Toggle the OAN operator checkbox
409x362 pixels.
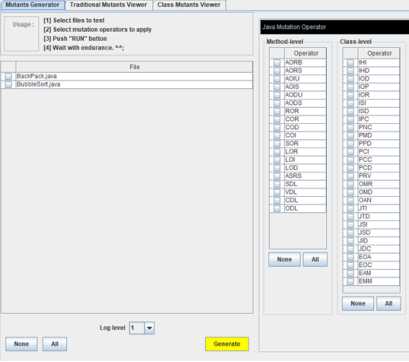click(350, 200)
